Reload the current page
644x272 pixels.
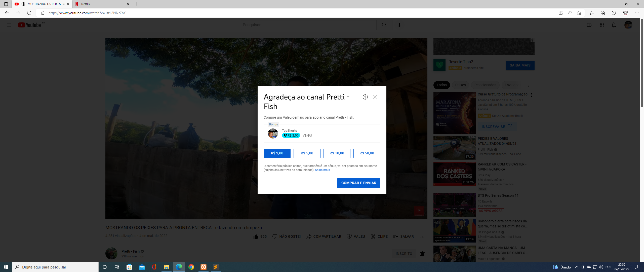(x=29, y=13)
